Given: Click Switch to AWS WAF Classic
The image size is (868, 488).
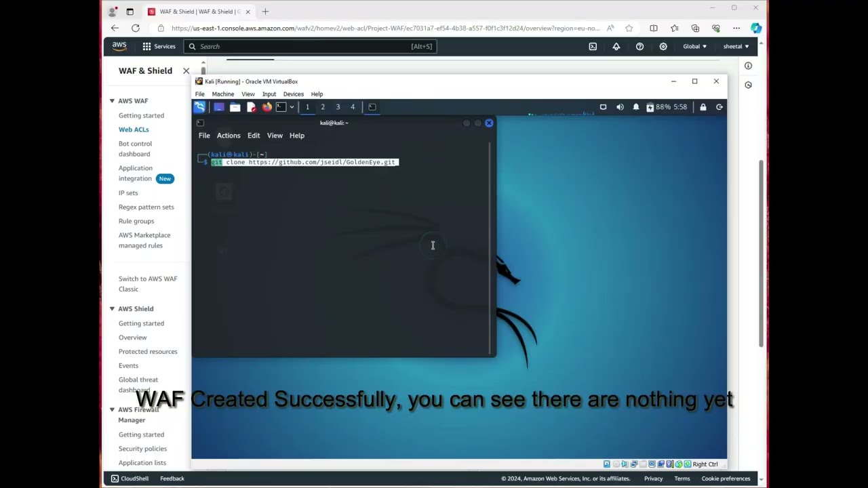Looking at the screenshot, I should (148, 284).
